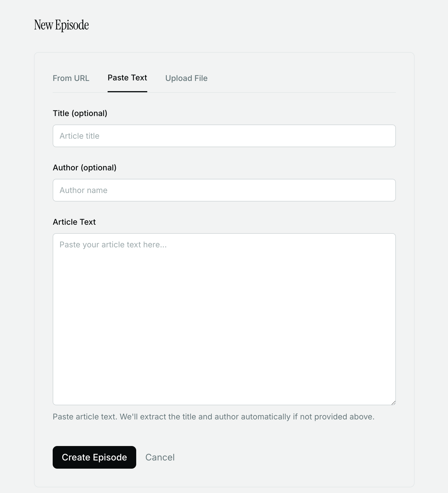Viewport: 448px width, 493px height.
Task: Click the helper text about automatic extraction
Action: pos(214,417)
